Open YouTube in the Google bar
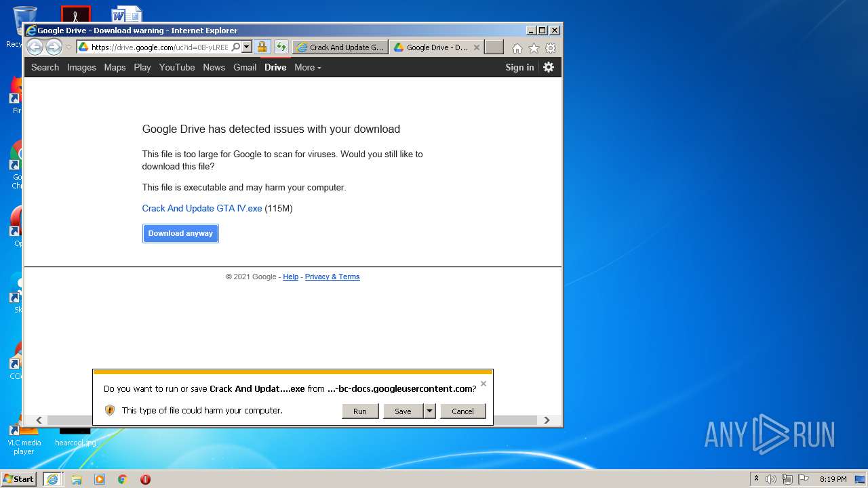Image resolution: width=868 pixels, height=488 pixels. click(x=177, y=67)
